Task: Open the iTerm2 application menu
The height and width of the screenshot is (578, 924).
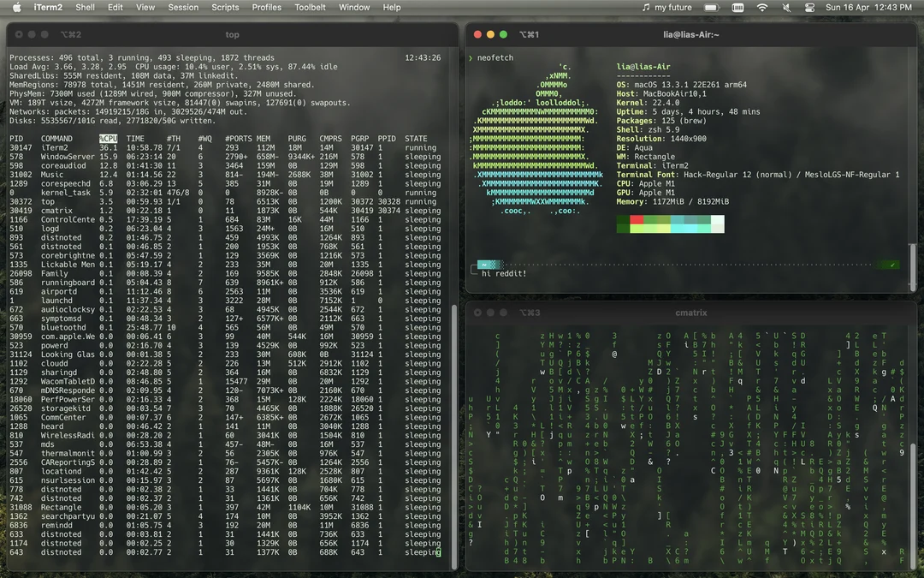Action: (x=47, y=7)
